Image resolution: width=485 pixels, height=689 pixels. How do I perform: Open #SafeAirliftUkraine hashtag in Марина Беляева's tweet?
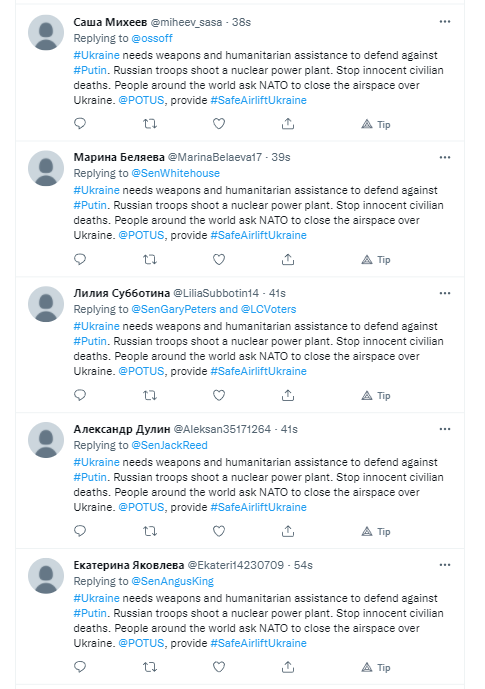(x=259, y=235)
